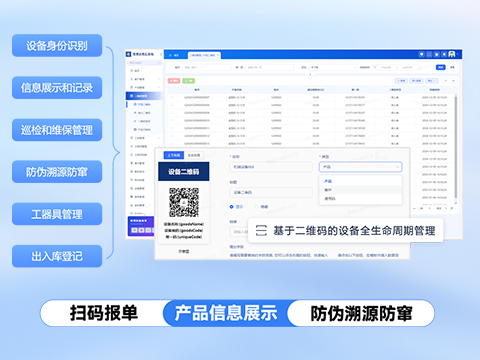Switch to the 左右布局 layout tab
This screenshot has height=360, width=480.
[x=194, y=155]
